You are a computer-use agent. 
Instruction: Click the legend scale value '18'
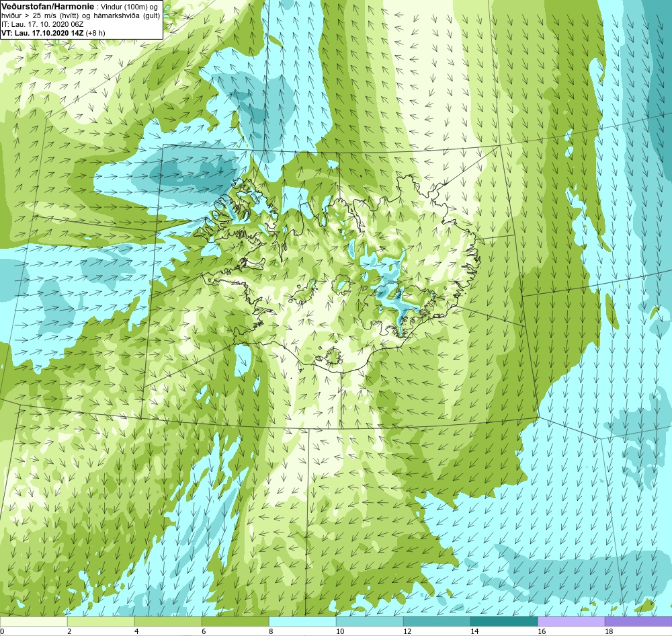pos(609,631)
